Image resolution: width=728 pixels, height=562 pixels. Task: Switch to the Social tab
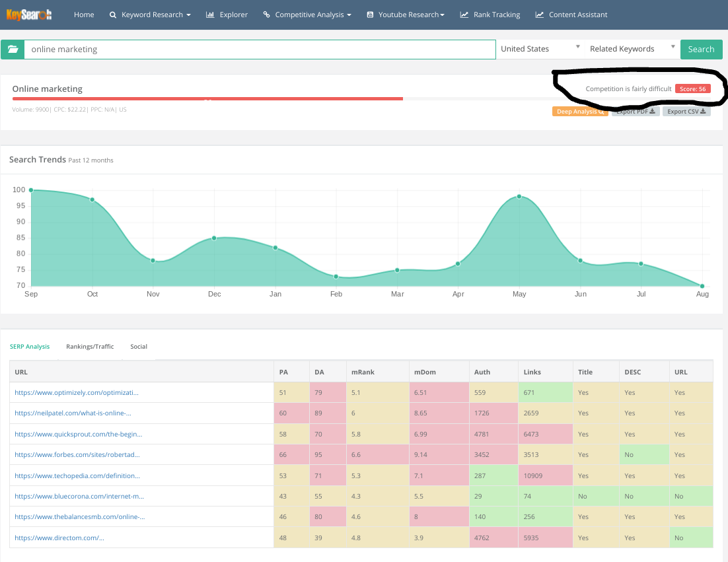pos(139,347)
